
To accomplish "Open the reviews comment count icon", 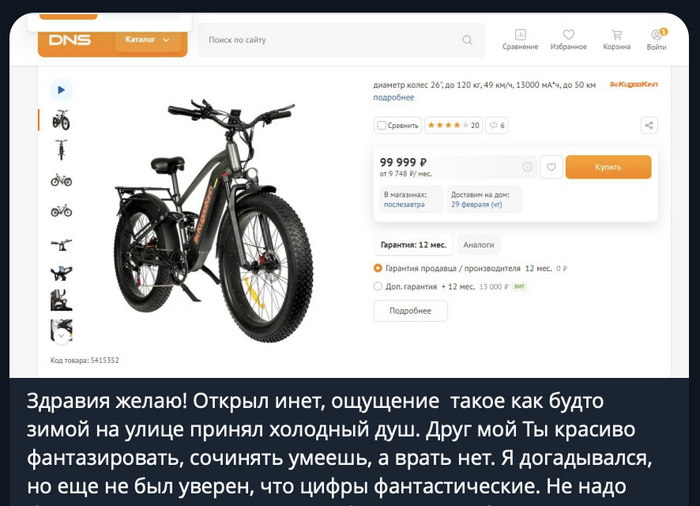I will point(497,125).
